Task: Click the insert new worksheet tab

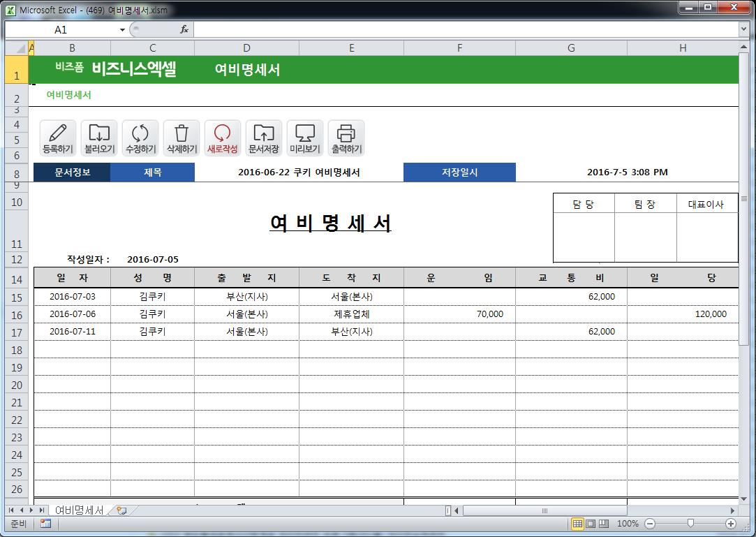Action: pos(121,510)
